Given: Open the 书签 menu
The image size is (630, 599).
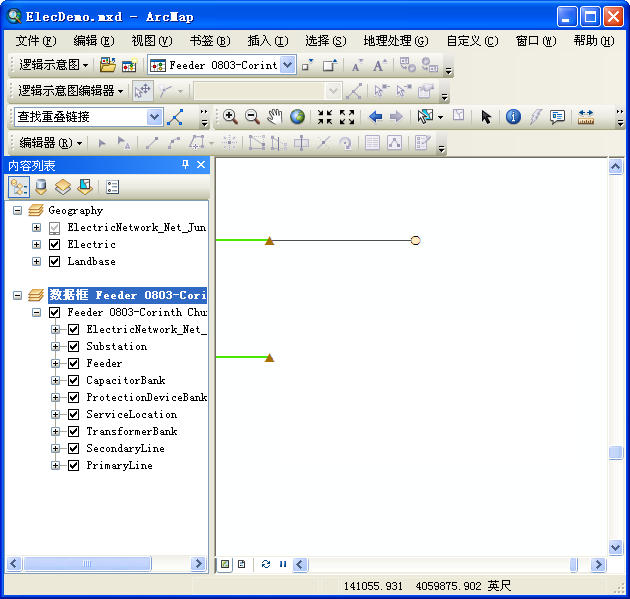Looking at the screenshot, I should pyautogui.click(x=209, y=41).
